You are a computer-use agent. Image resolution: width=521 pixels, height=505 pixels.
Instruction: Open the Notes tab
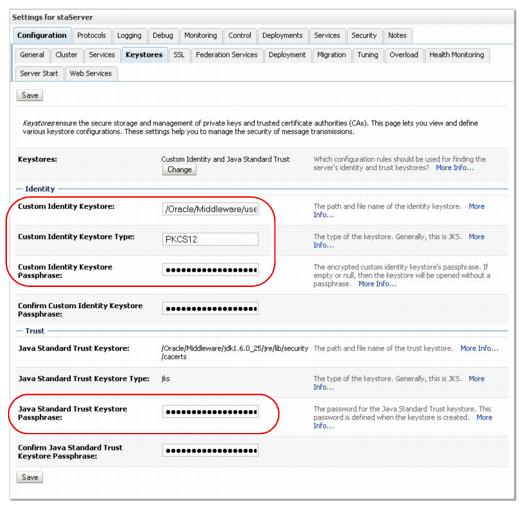(397, 35)
